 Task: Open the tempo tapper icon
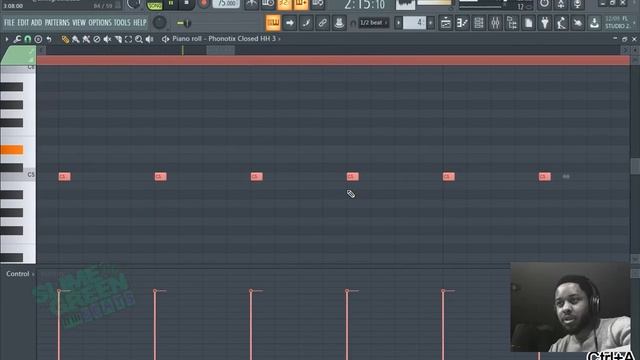coord(561,23)
